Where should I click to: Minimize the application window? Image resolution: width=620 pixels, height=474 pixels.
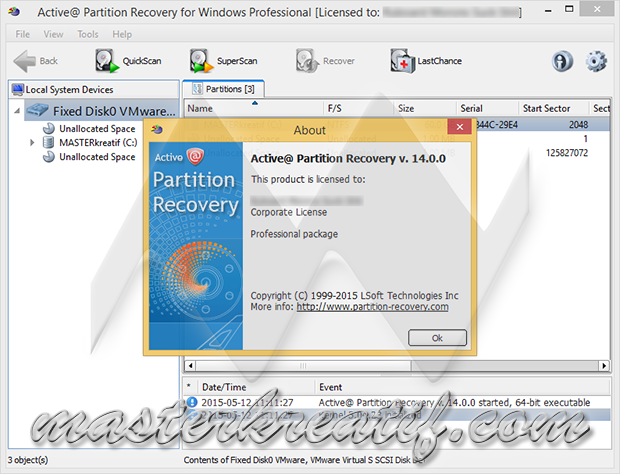click(548, 9)
